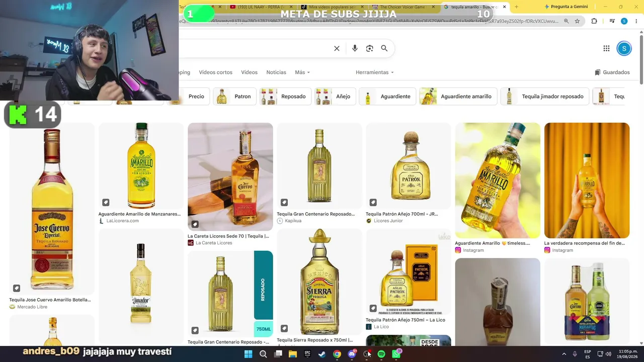Open the Aguardiente Amarillo Instagram hand image

click(x=498, y=180)
